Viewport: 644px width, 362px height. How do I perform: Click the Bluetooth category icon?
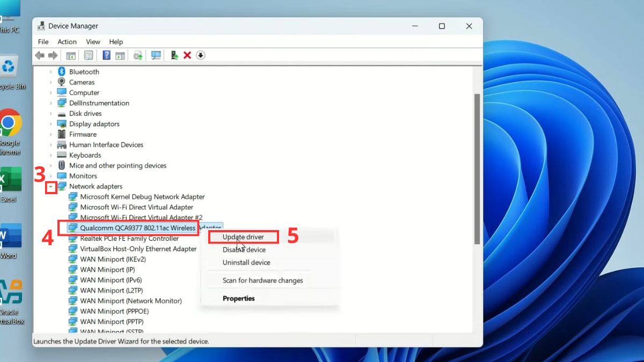point(61,72)
